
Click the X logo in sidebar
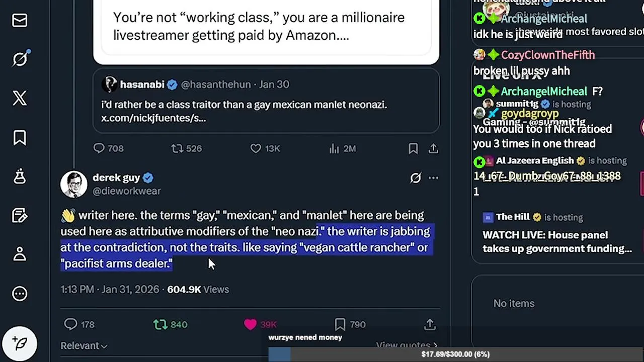click(x=20, y=98)
